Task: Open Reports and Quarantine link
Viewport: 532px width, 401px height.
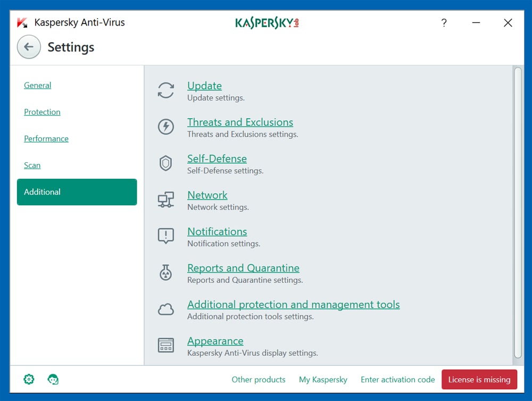Action: [x=243, y=268]
